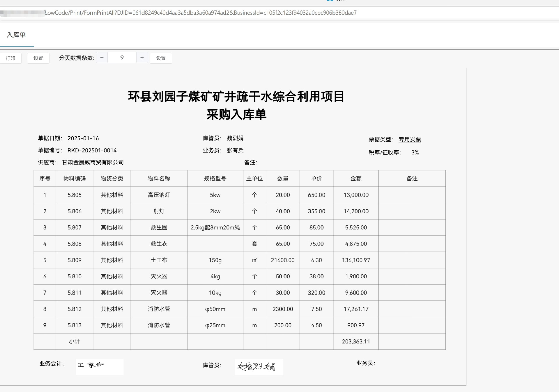Click the 业务会计 signature image
The image size is (559, 392).
[x=100, y=366]
